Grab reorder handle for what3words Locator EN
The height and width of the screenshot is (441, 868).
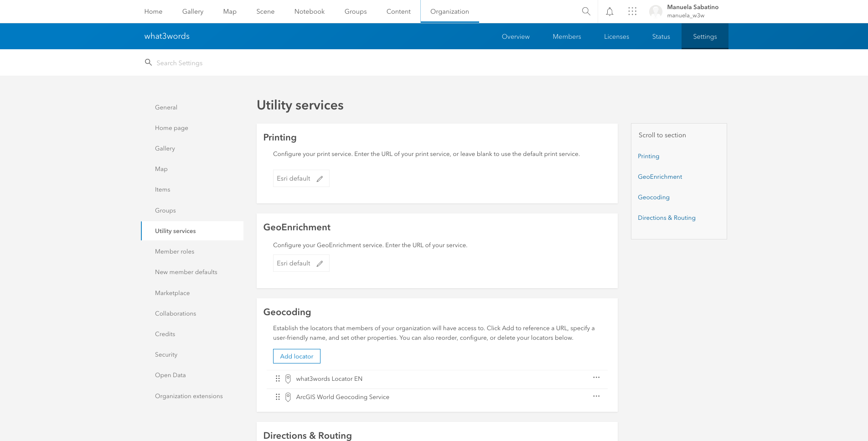[x=278, y=379]
